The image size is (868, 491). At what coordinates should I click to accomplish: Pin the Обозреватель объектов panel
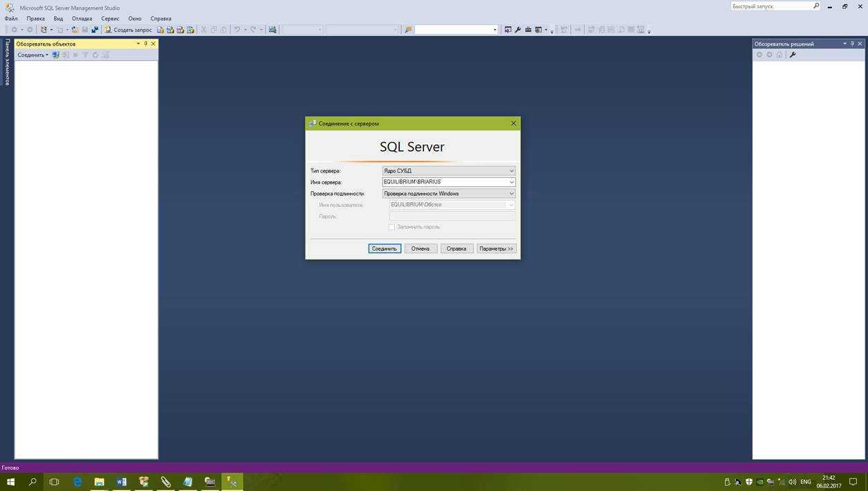pyautogui.click(x=145, y=44)
